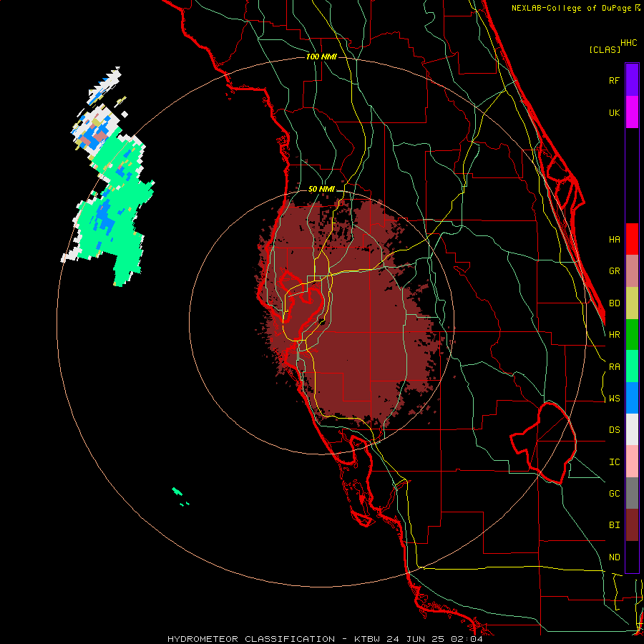Pick the dark green HR legend swatch

pyautogui.click(x=632, y=335)
